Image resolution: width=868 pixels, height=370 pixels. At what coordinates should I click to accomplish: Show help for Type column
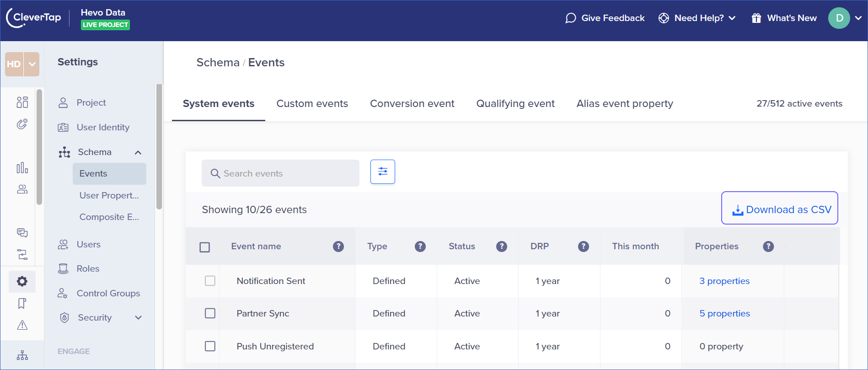tap(420, 247)
